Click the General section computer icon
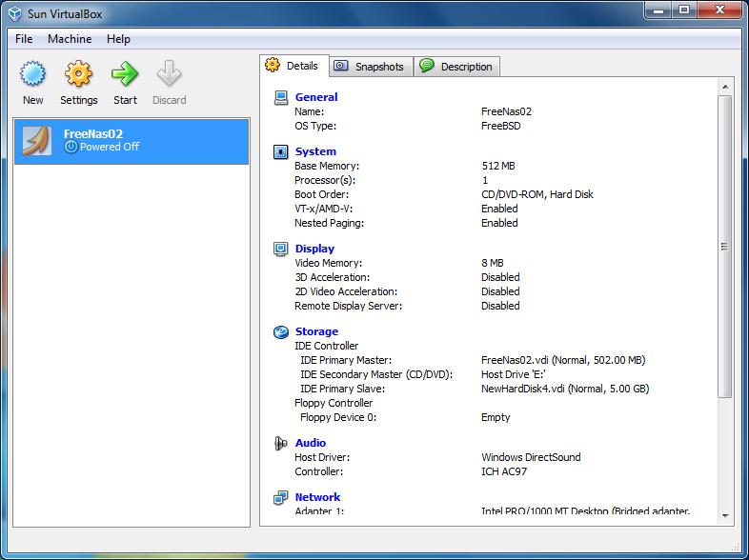 tap(280, 97)
